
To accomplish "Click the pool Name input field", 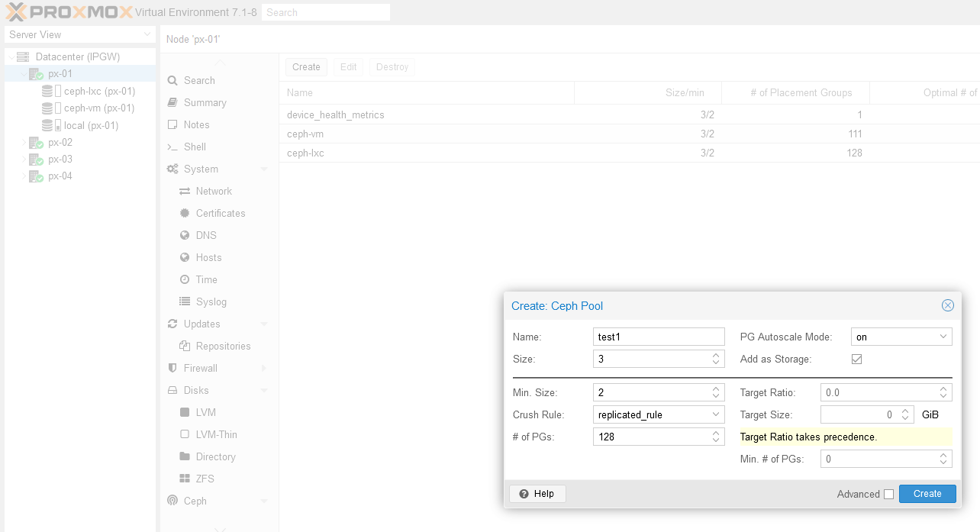I will pos(658,337).
